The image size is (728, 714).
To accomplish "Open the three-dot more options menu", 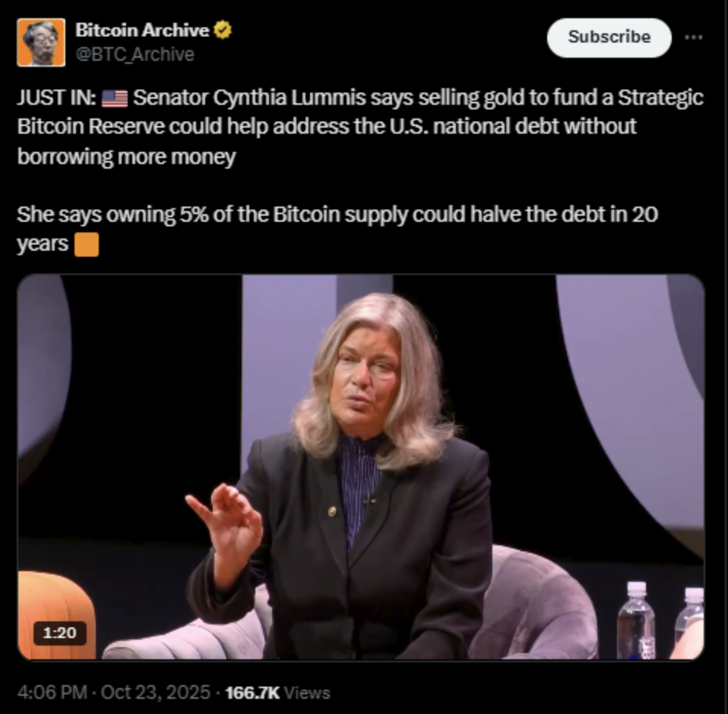I will (x=694, y=37).
